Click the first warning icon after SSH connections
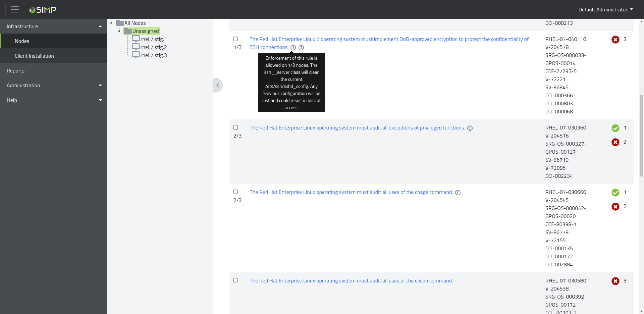The width and height of the screenshot is (644, 314). [293, 48]
